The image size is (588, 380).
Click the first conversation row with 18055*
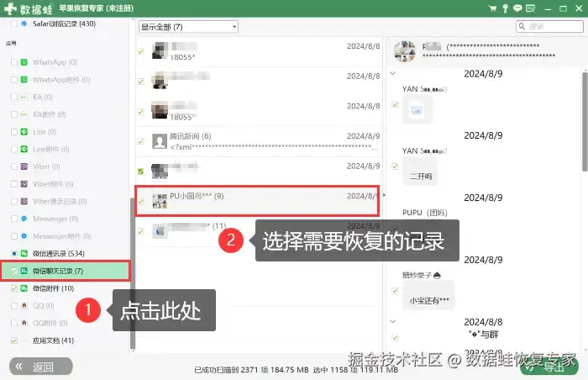(259, 52)
